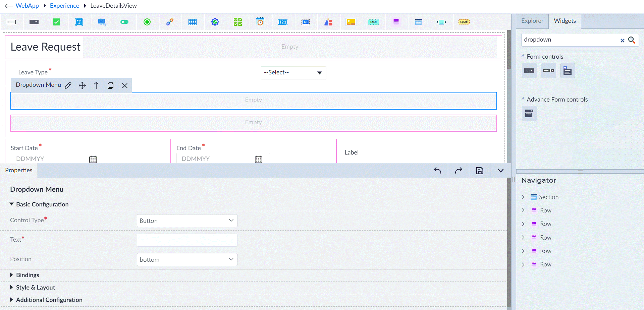Click the Text property input field

click(x=187, y=240)
